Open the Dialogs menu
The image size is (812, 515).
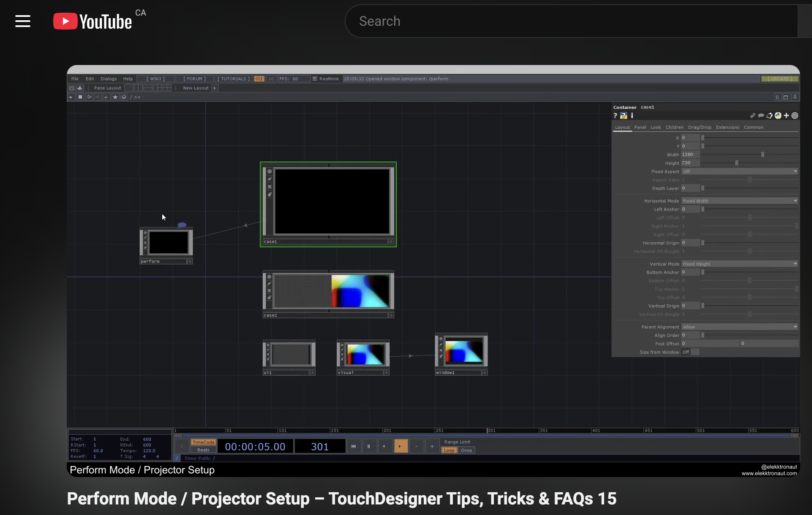109,79
